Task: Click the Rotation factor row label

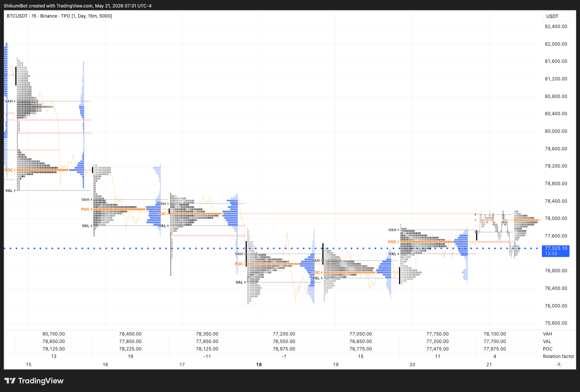Action: coord(558,356)
